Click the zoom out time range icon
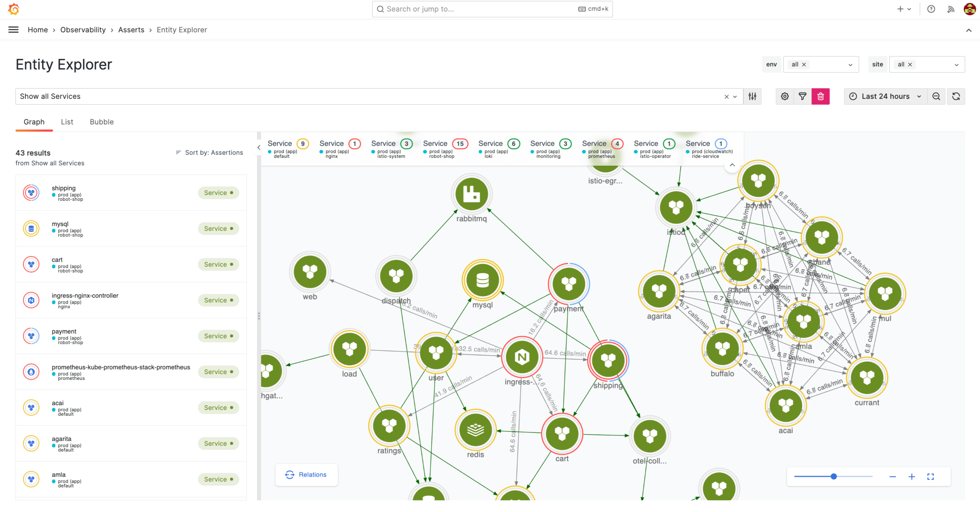980x512 pixels. pyautogui.click(x=936, y=97)
